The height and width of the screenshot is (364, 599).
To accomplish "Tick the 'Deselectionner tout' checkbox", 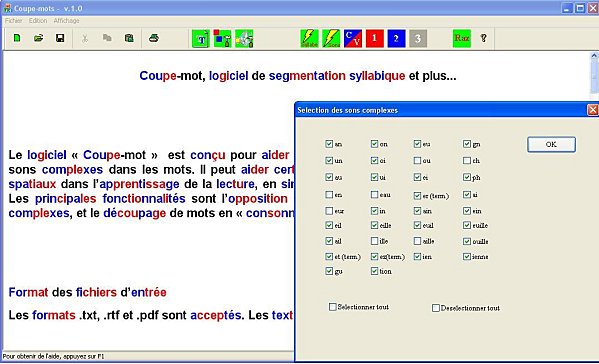I will tap(435, 308).
